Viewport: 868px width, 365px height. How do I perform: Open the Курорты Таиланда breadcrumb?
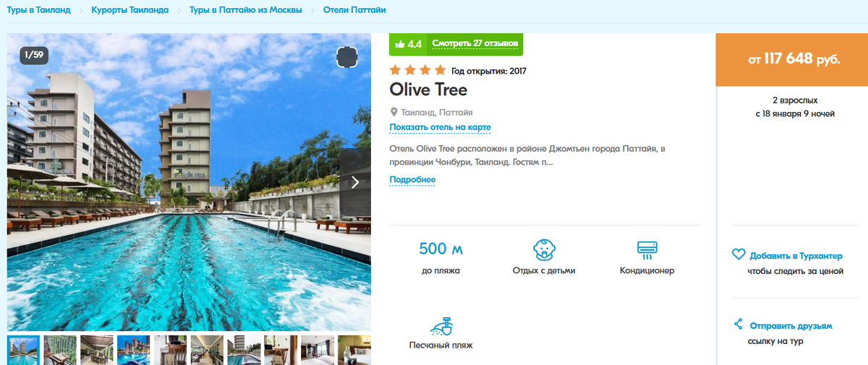tap(130, 10)
